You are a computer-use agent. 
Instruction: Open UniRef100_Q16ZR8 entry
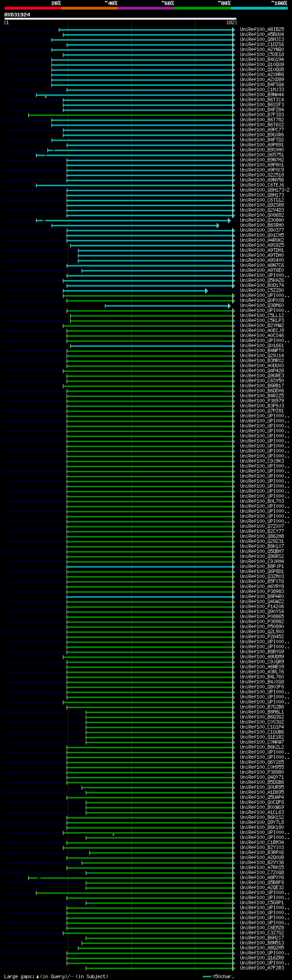point(262,958)
